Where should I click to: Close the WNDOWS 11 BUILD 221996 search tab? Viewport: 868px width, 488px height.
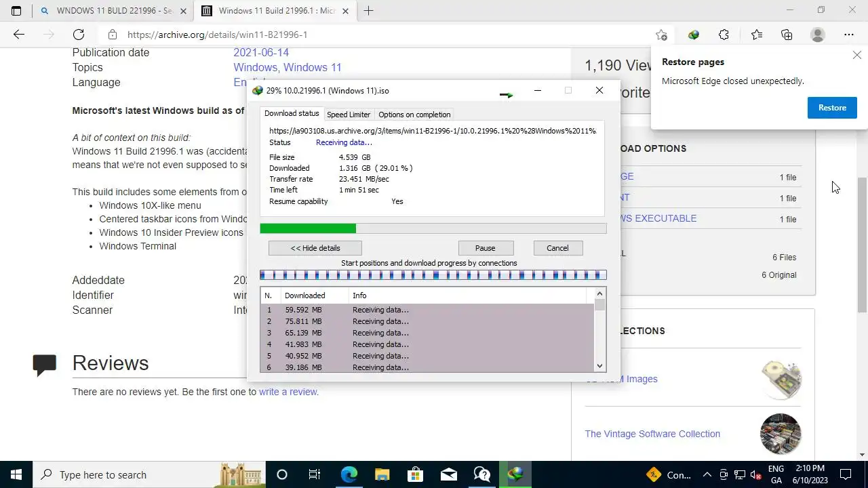[183, 11]
